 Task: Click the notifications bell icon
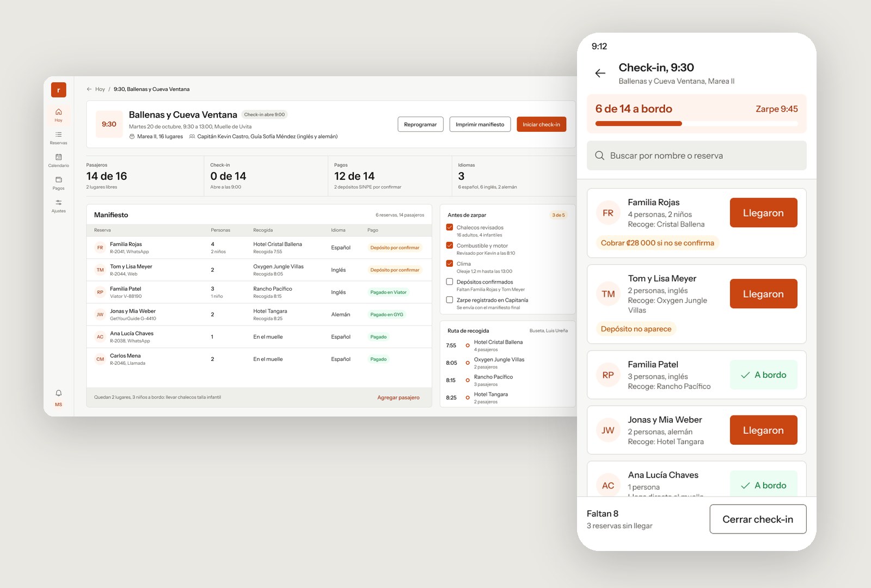point(58,393)
